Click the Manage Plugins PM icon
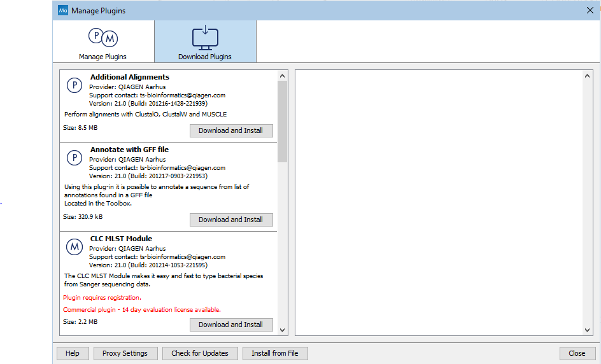601x364 pixels. coord(103,38)
